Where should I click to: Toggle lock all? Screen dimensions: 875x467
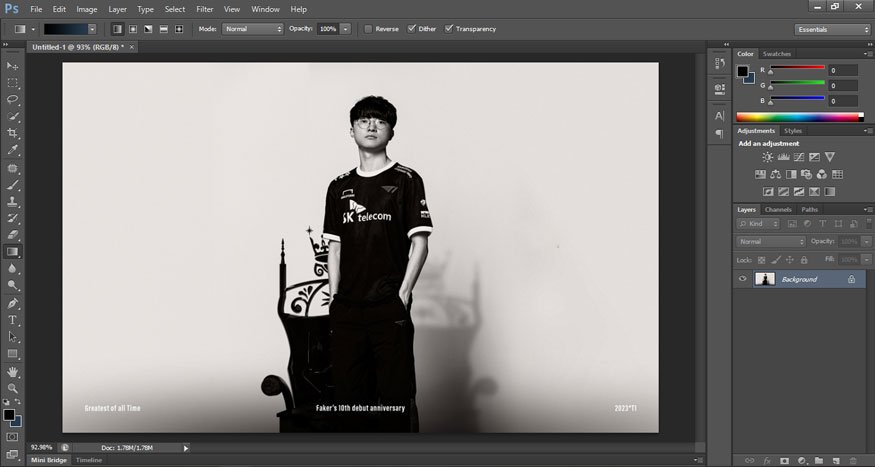[x=804, y=260]
